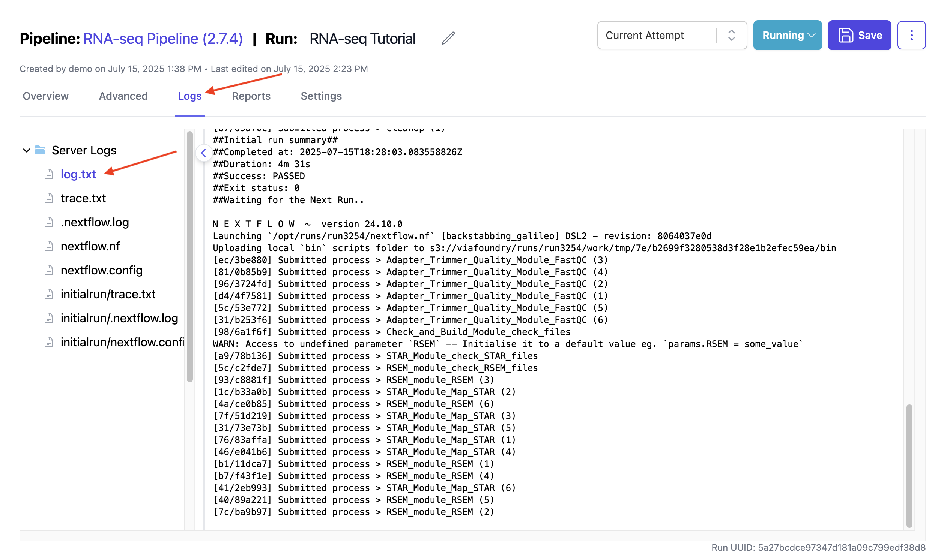The image size is (938, 560).
Task: Open the Current Attempt dropdown
Action: coord(732,35)
